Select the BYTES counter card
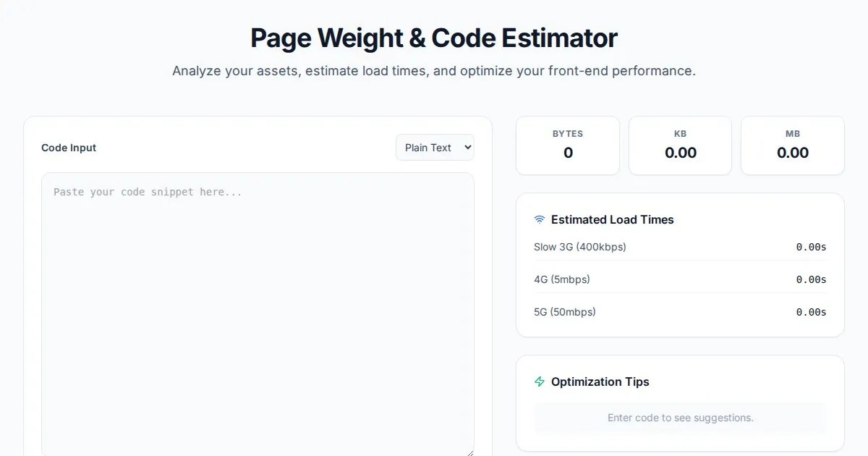868x456 pixels. click(x=568, y=145)
